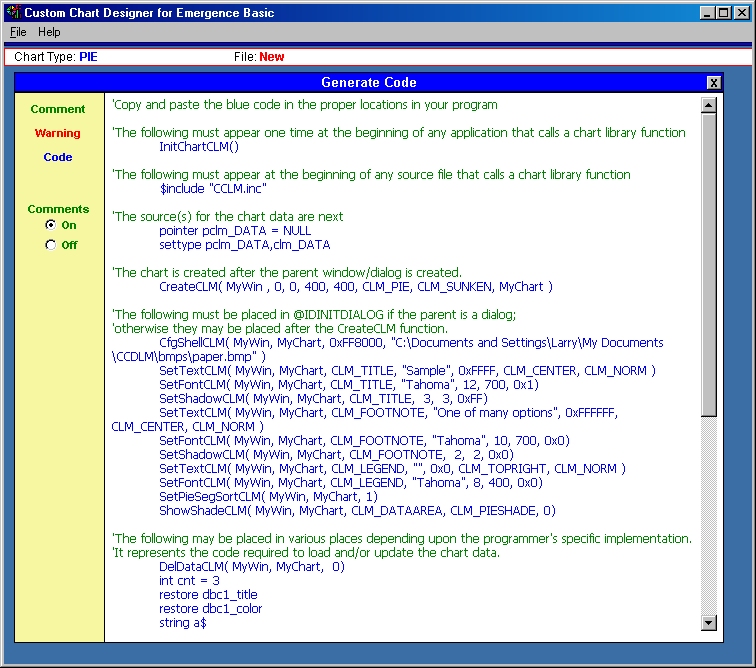Close the Custom Chart Designer window

[x=742, y=13]
